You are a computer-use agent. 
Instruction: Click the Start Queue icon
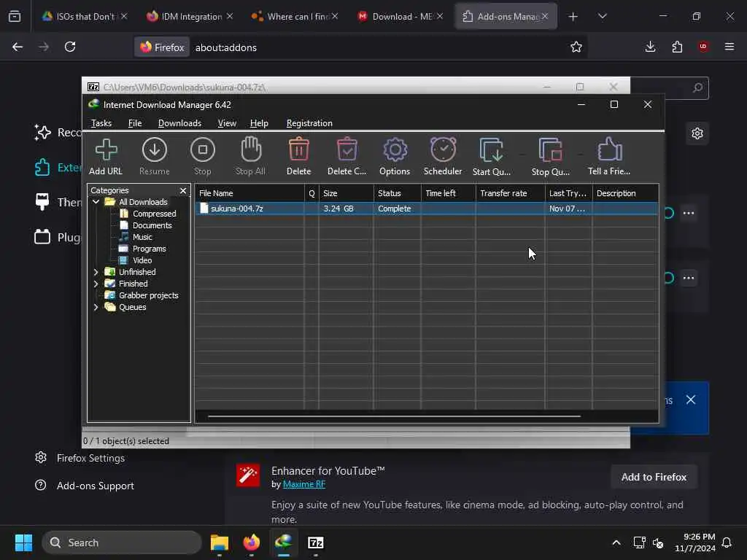[x=491, y=157]
